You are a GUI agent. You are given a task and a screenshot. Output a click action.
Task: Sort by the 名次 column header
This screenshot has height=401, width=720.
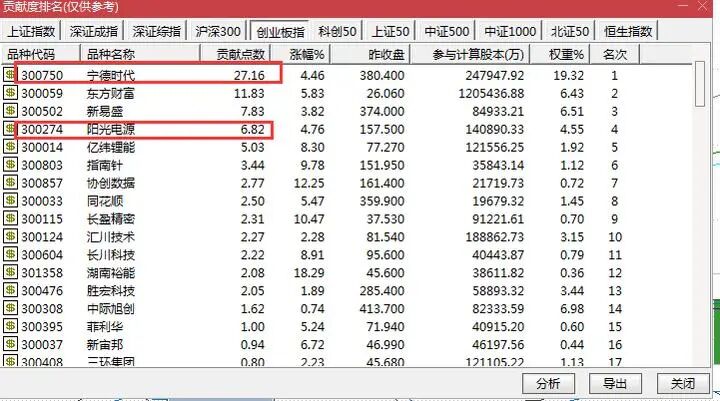[615, 54]
